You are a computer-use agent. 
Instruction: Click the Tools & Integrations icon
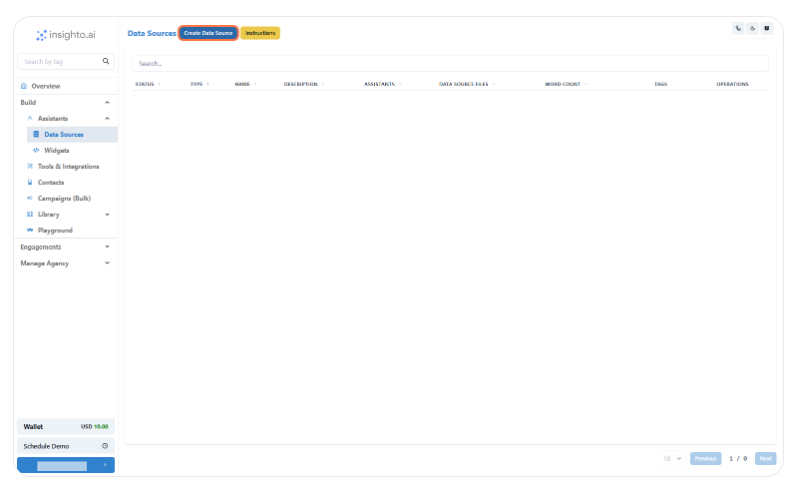point(30,166)
